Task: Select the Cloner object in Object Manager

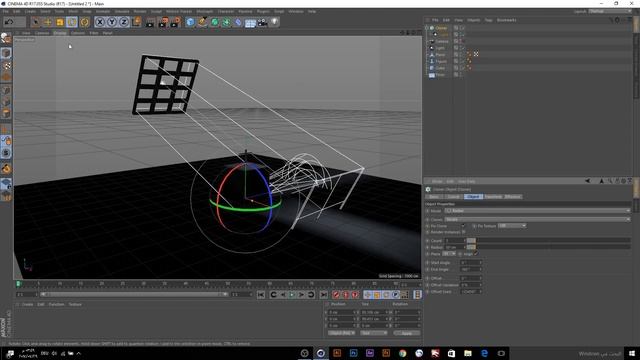Action: [441, 28]
